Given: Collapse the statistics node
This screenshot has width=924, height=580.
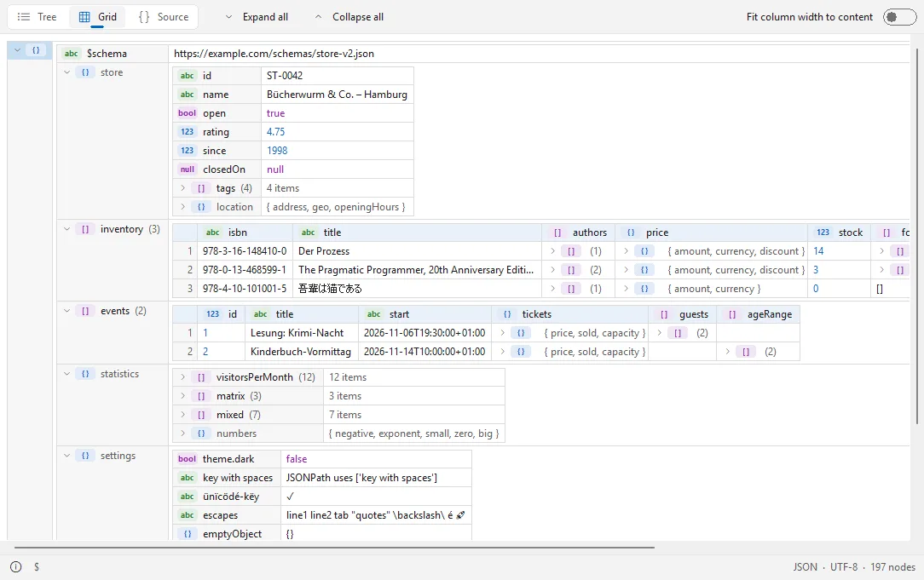Looking at the screenshot, I should tap(66, 374).
